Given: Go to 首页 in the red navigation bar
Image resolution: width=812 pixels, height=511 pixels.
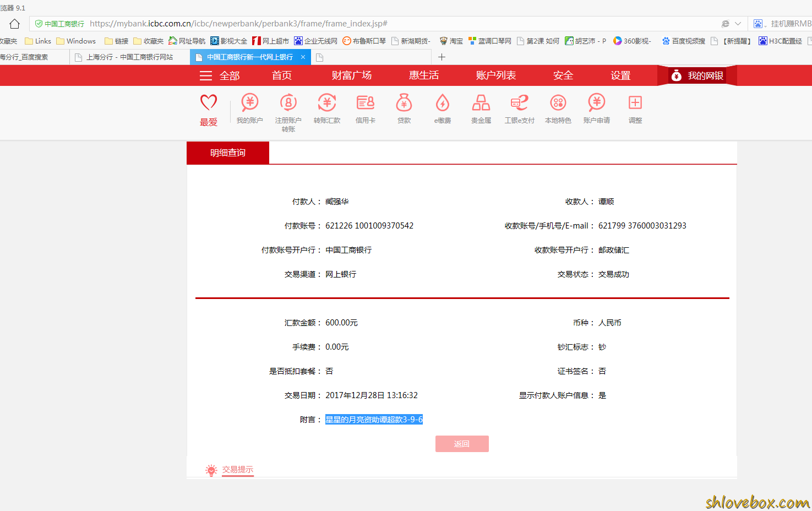Looking at the screenshot, I should click(282, 75).
